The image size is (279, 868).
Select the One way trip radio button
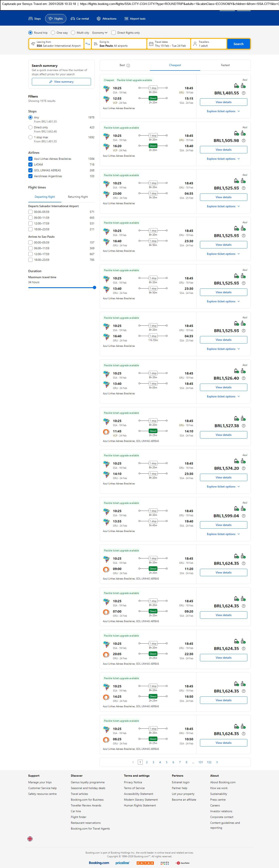(53, 33)
